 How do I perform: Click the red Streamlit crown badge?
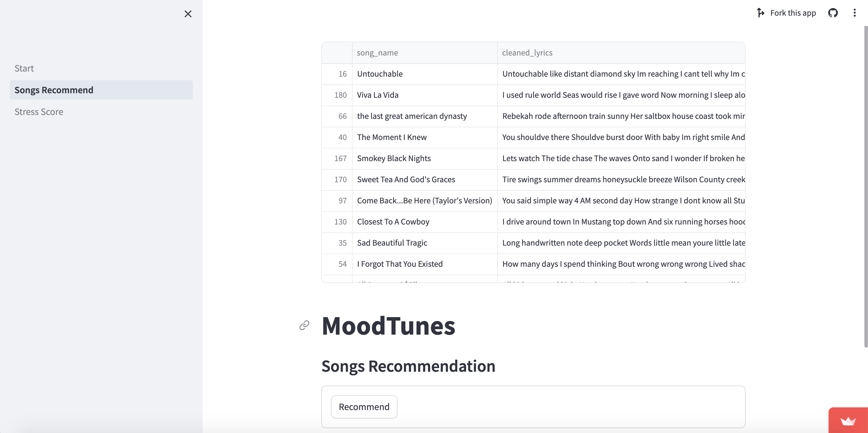848,421
